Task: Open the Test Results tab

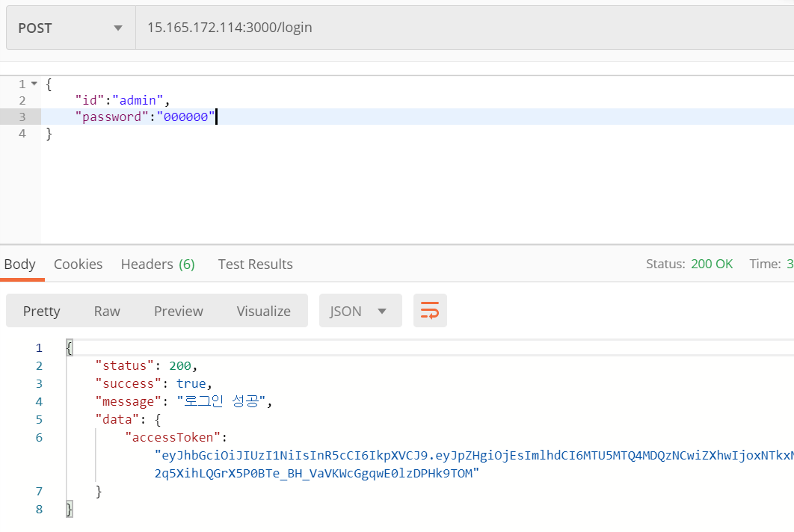Action: tap(255, 265)
